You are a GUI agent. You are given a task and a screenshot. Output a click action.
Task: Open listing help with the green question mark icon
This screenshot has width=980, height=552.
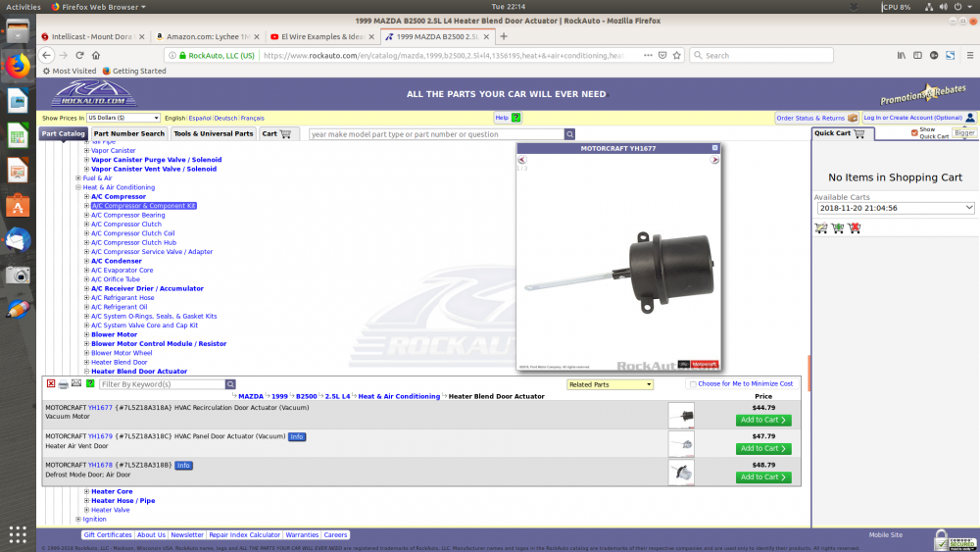click(x=90, y=383)
